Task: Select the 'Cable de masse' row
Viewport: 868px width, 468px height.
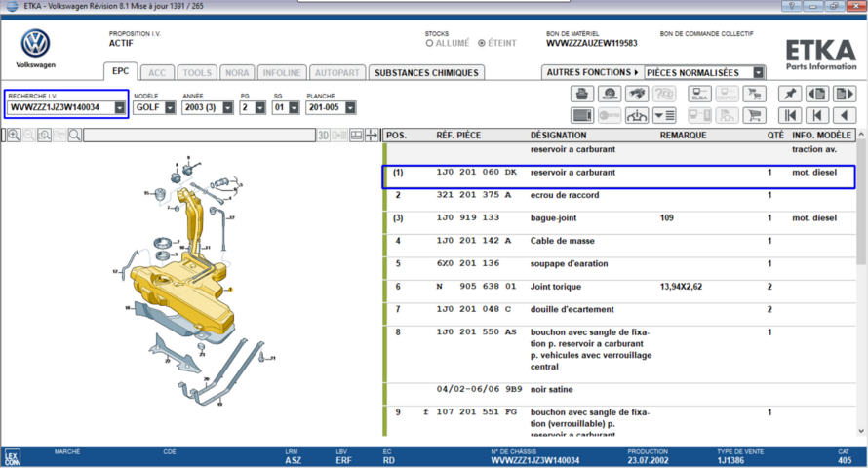Action: tap(619, 245)
